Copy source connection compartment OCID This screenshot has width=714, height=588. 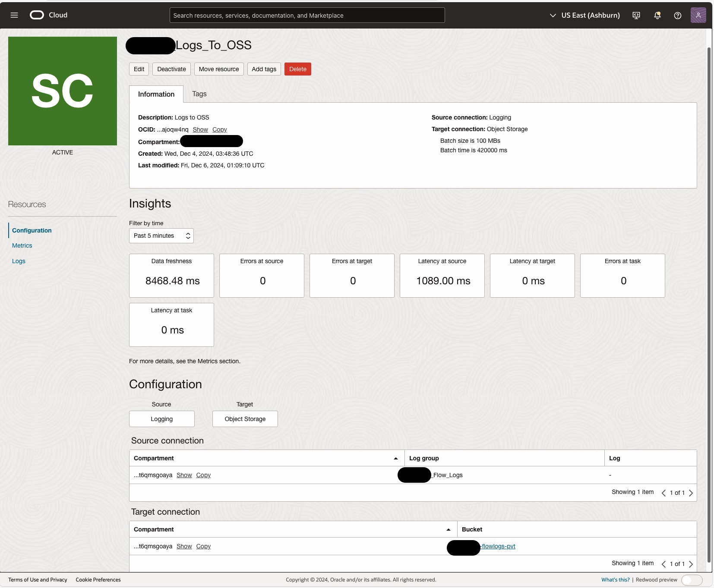coord(203,475)
